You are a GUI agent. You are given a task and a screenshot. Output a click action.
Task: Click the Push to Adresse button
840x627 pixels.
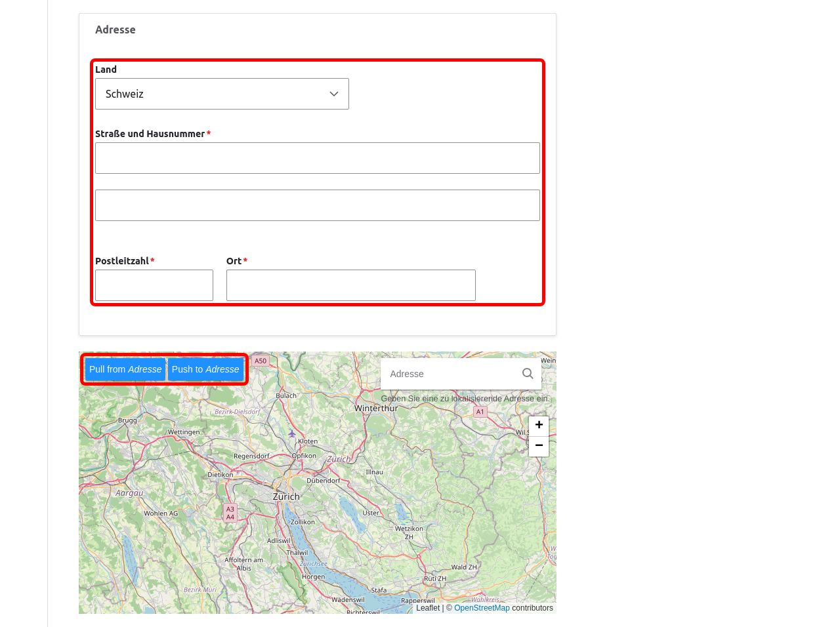pos(205,369)
